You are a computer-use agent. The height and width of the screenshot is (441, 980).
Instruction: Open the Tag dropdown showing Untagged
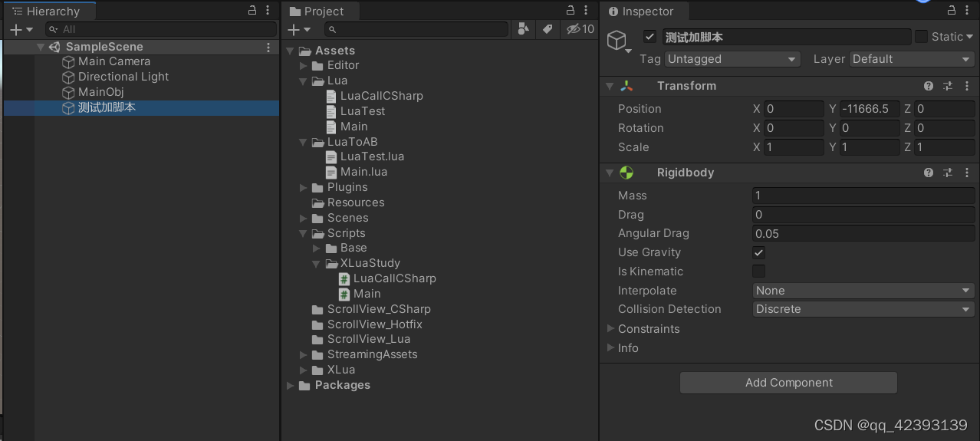(732, 59)
